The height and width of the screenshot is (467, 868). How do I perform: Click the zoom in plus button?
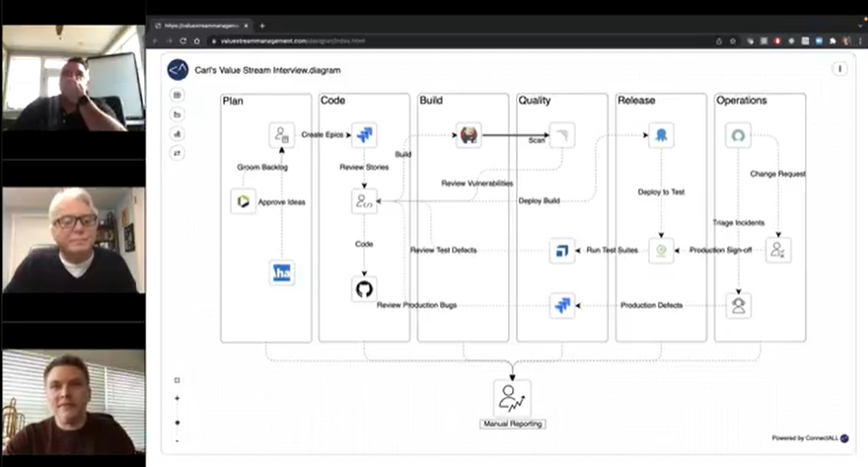coord(178,398)
